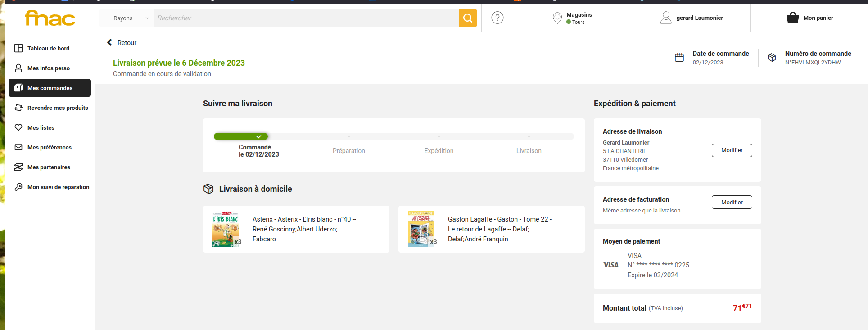
Task: Expand the Rayons dropdown
Action: click(x=127, y=18)
